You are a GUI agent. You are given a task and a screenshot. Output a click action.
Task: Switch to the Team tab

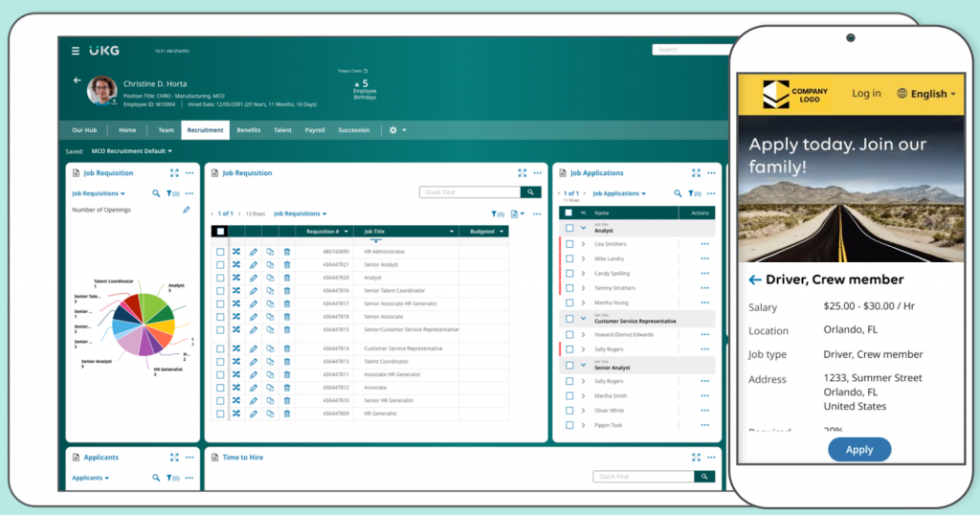(166, 130)
